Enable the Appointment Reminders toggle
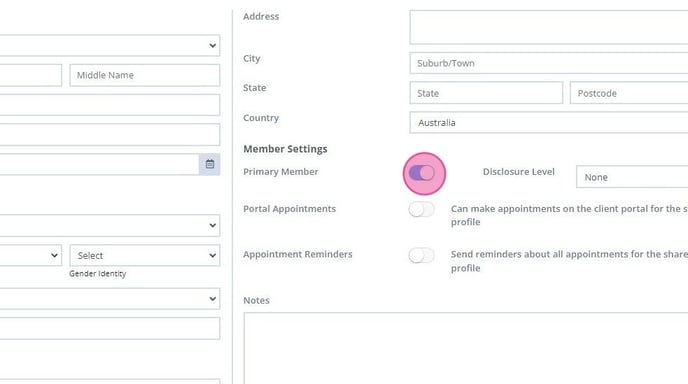Viewport: 688px width, 384px height. (x=422, y=255)
